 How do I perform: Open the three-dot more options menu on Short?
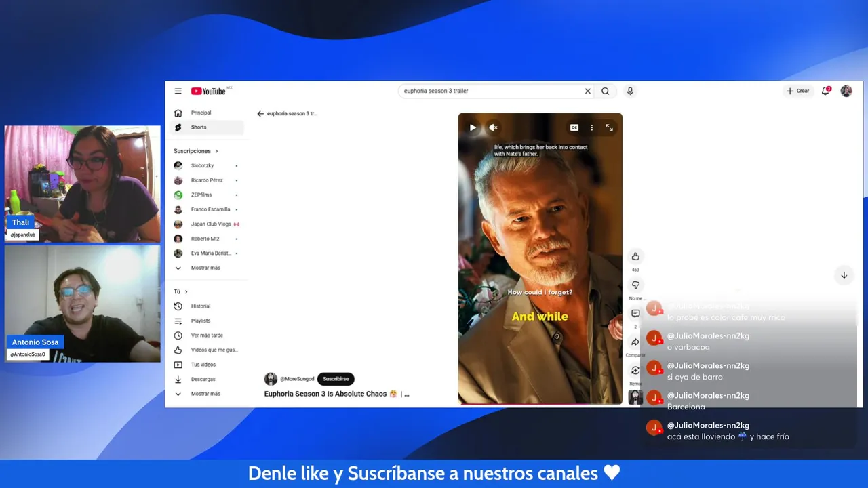tap(591, 127)
